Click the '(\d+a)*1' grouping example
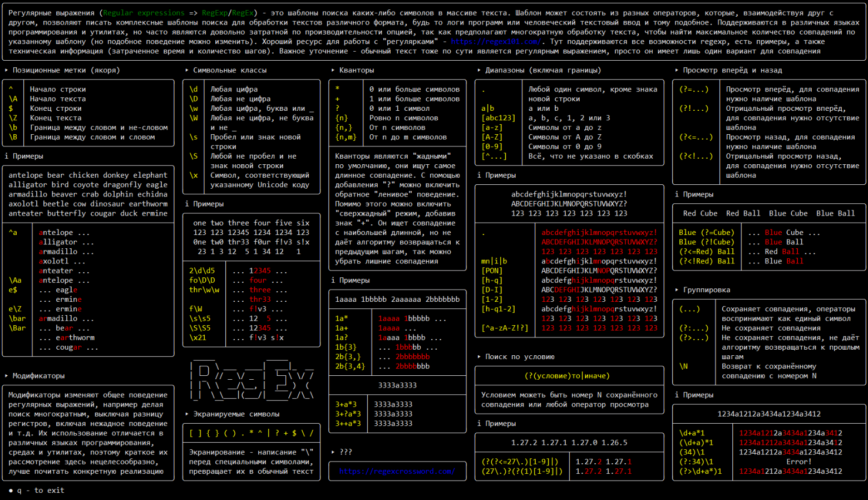 tap(696, 443)
